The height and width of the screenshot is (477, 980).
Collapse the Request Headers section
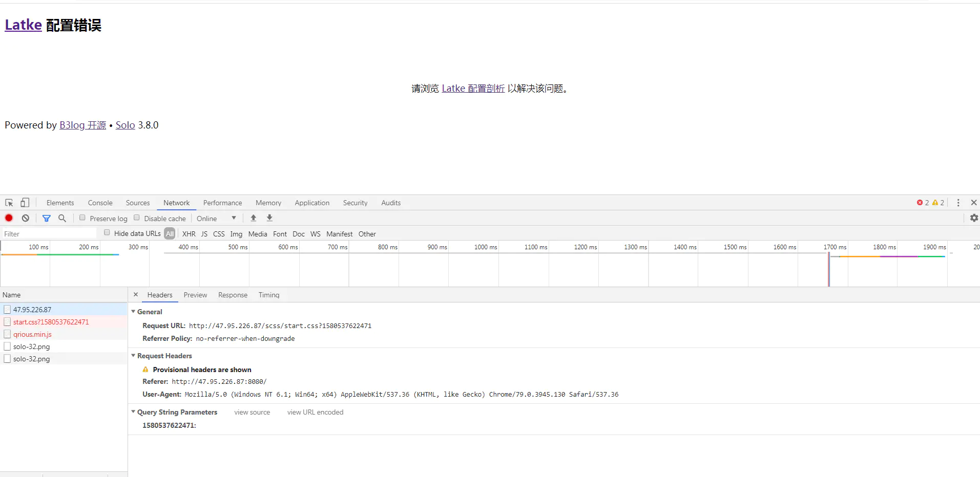[133, 356]
